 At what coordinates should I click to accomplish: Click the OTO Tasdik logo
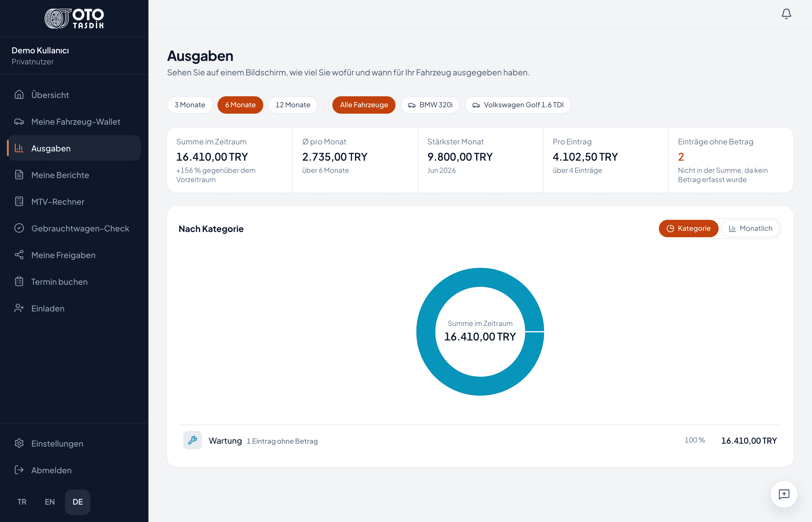tap(74, 18)
